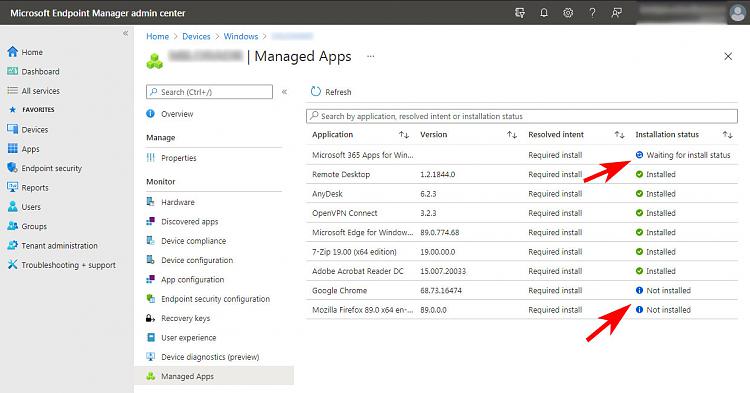Sort by Resolved intent column arrows
This screenshot has width=750, height=393.
tap(619, 135)
